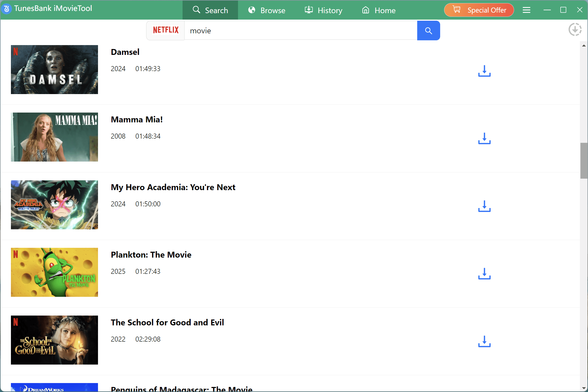This screenshot has width=588, height=392.
Task: Click the scrollbar up arrow
Action: 584,45
